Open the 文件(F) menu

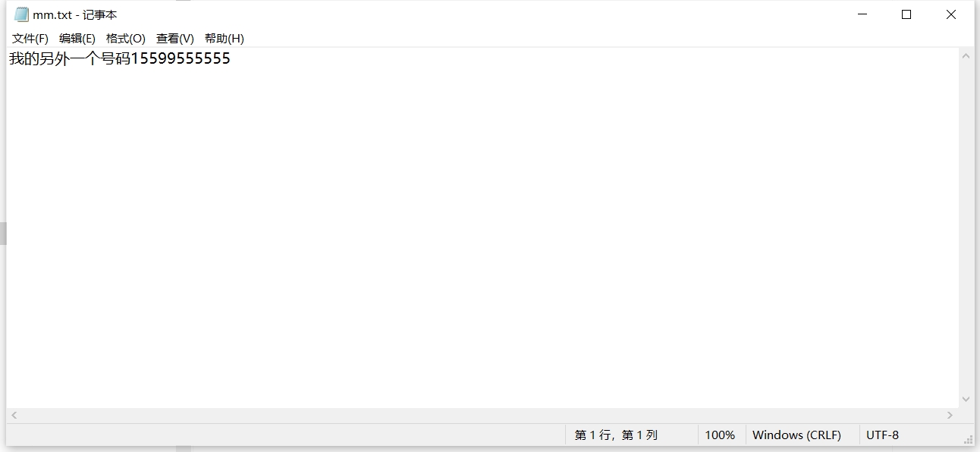(x=30, y=38)
